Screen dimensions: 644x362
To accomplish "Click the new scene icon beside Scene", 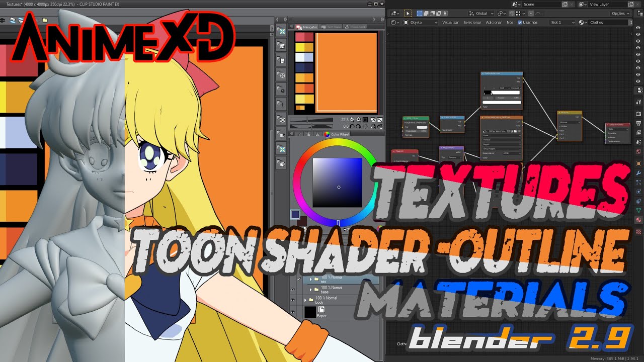I will click(x=565, y=5).
